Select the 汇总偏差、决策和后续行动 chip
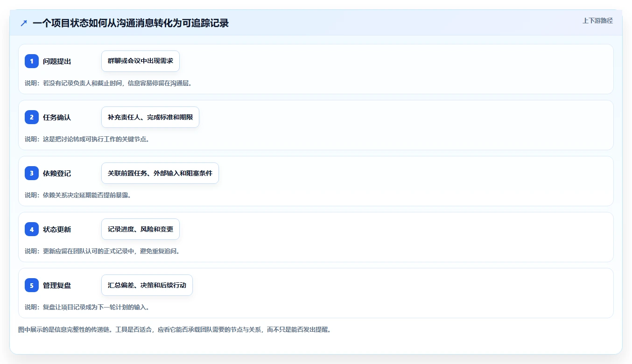 pos(147,285)
